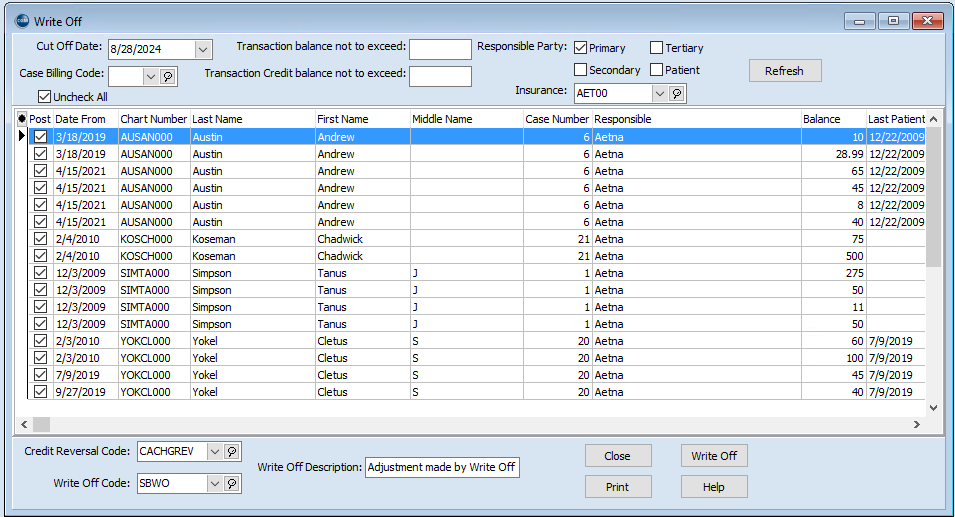The image size is (955, 517).
Task: Open the Cut Off Date calendar dropdown
Action: click(203, 49)
